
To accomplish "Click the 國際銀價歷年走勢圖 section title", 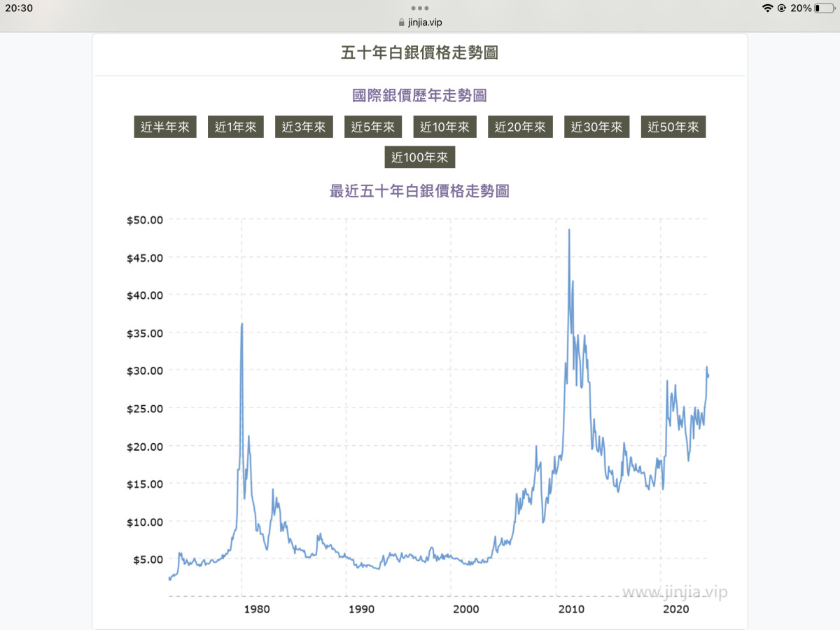I will [x=420, y=96].
